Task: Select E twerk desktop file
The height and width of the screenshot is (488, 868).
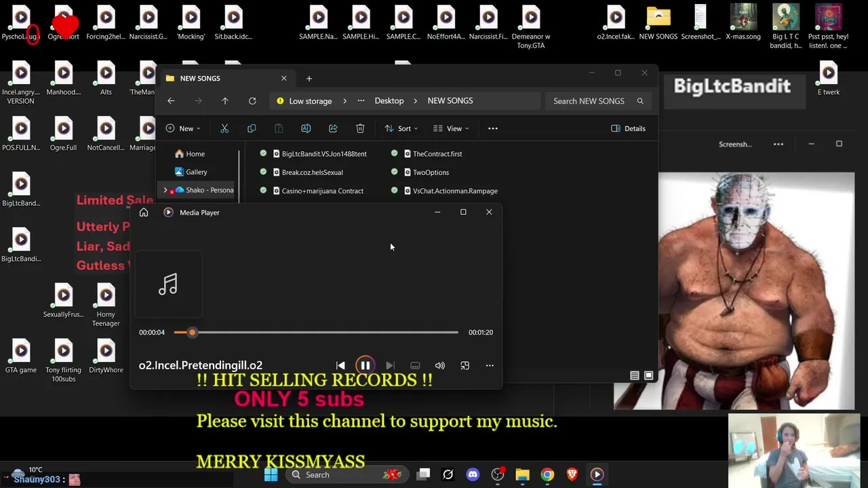Action: tap(829, 79)
